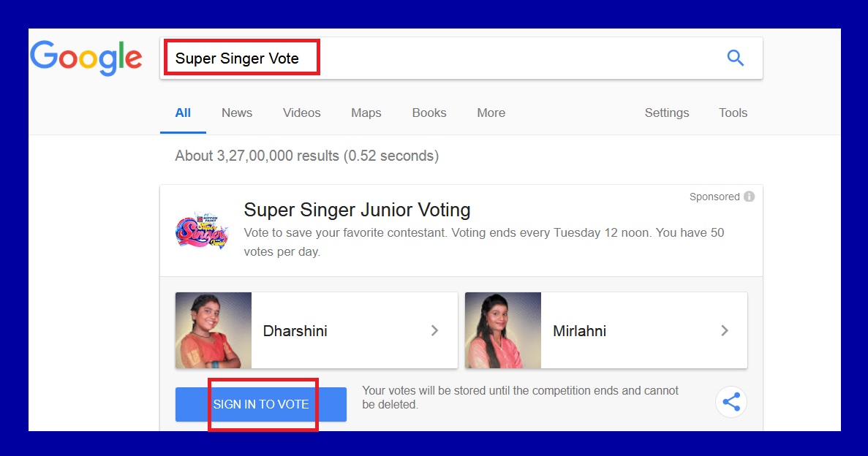Focus the search box containing Super Singer Vote
The width and height of the screenshot is (868, 456).
439,58
